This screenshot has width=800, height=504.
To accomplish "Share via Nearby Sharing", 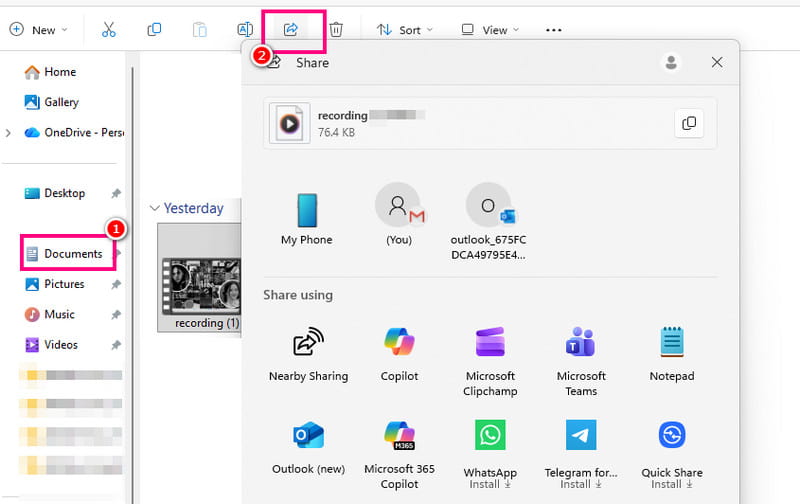I will (308, 354).
